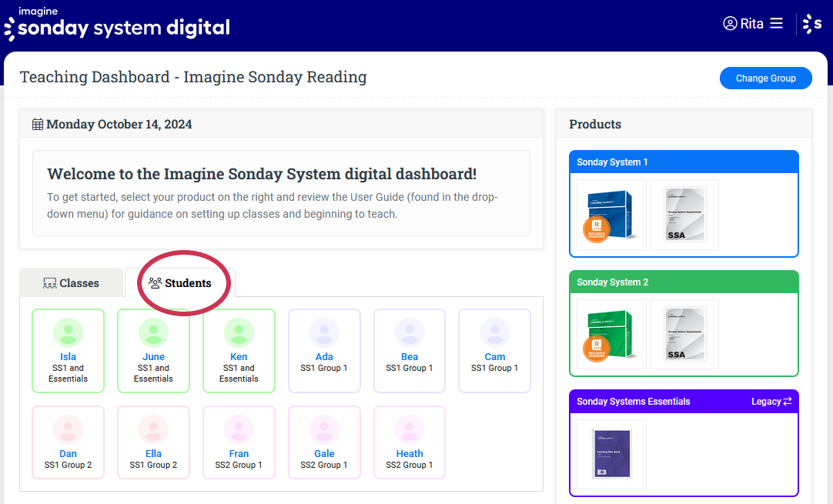Image resolution: width=833 pixels, height=504 pixels.
Task: Click the Rita user profile icon
Action: pos(730,24)
